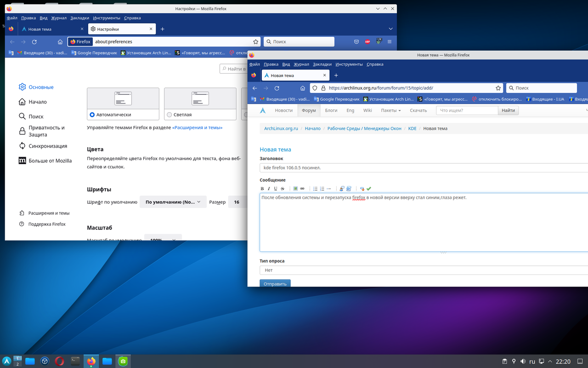Viewport: 588px width, 368px height.
Task: Open Wiki in forum navbar
Action: tap(367, 110)
